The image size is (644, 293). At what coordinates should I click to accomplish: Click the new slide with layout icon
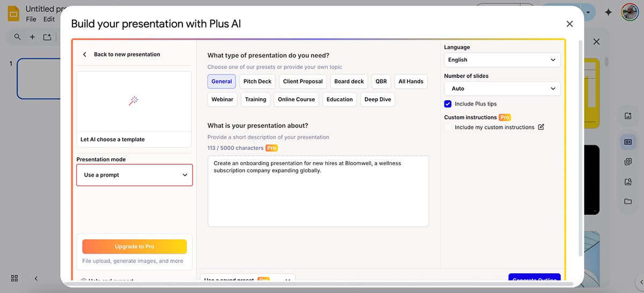[47, 37]
